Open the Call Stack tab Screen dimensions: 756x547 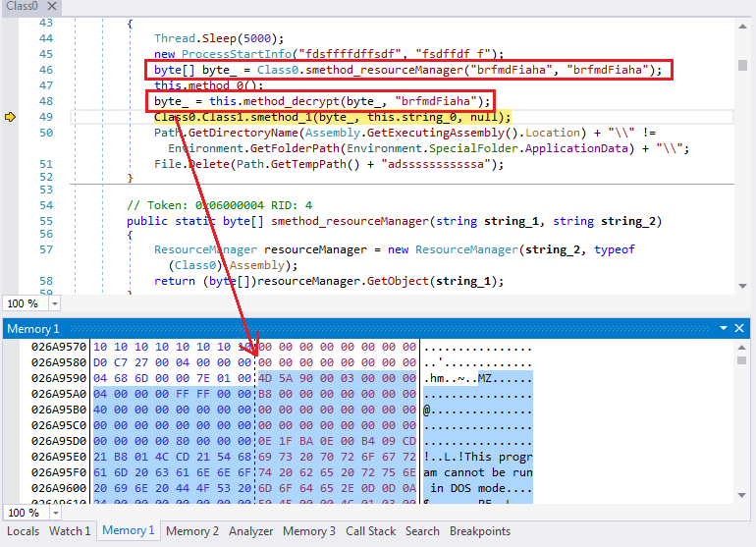coord(371,531)
